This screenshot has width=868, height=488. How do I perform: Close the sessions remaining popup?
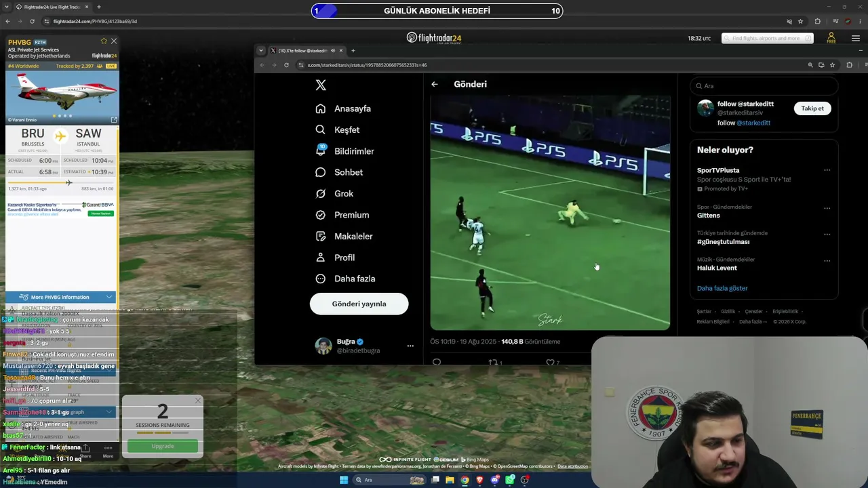[197, 401]
